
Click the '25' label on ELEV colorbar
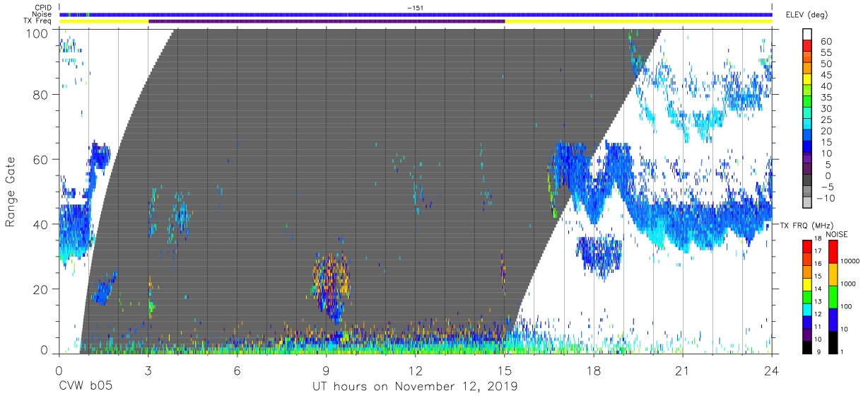tap(826, 120)
